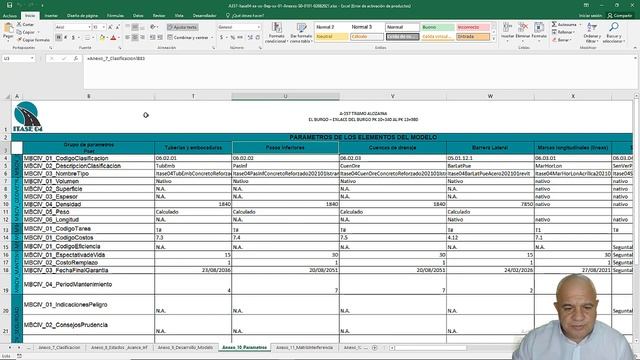The height and width of the screenshot is (360, 640).
Task: Open Dar formato como tabla
Action: [301, 33]
